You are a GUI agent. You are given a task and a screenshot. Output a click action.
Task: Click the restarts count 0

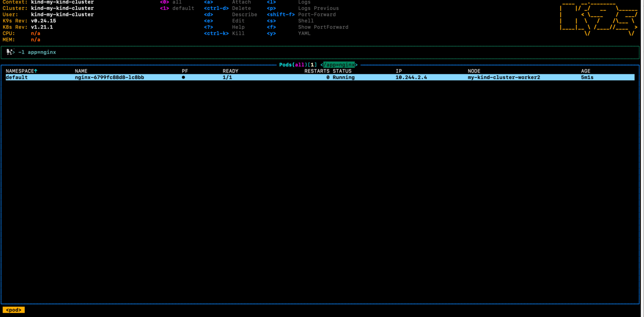pyautogui.click(x=328, y=77)
